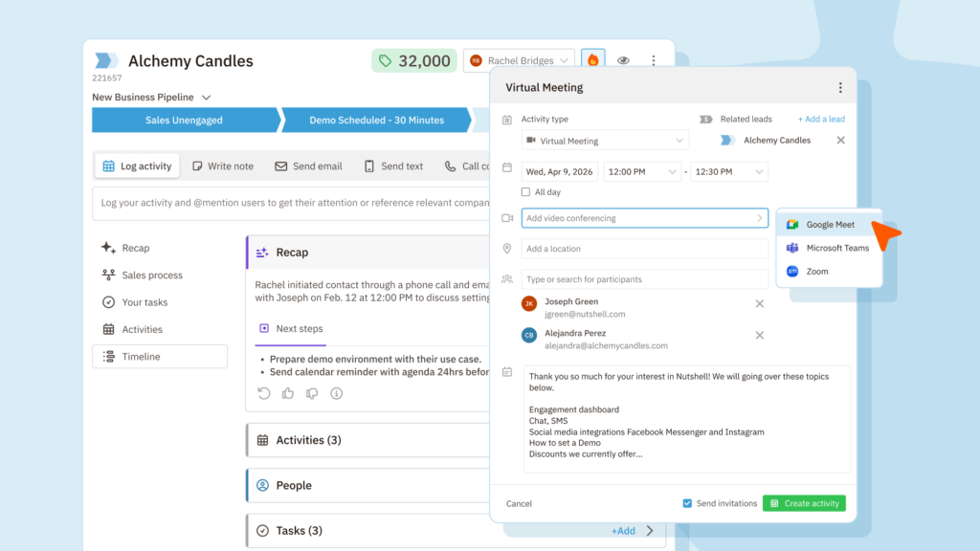The width and height of the screenshot is (980, 551).
Task: Click the Create activity button
Action: (x=804, y=503)
